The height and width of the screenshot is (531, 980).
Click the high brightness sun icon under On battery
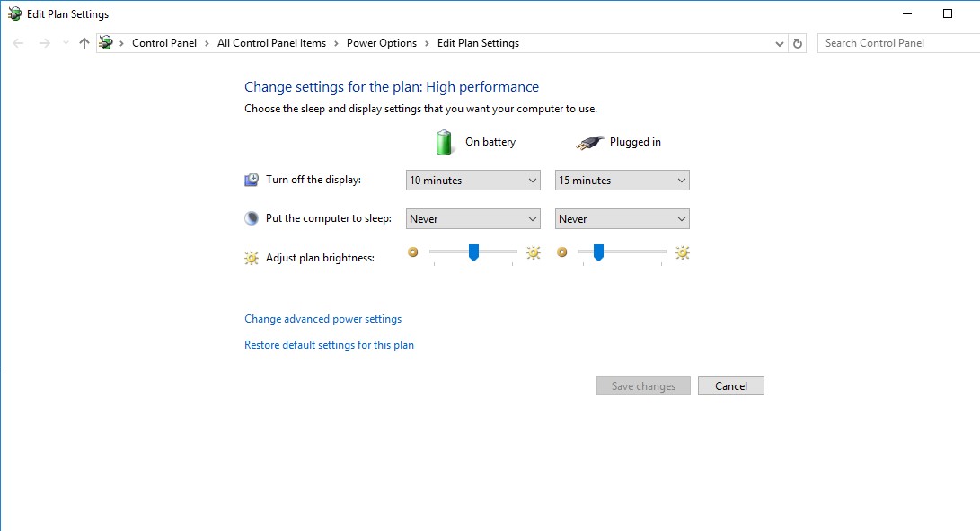click(x=534, y=252)
